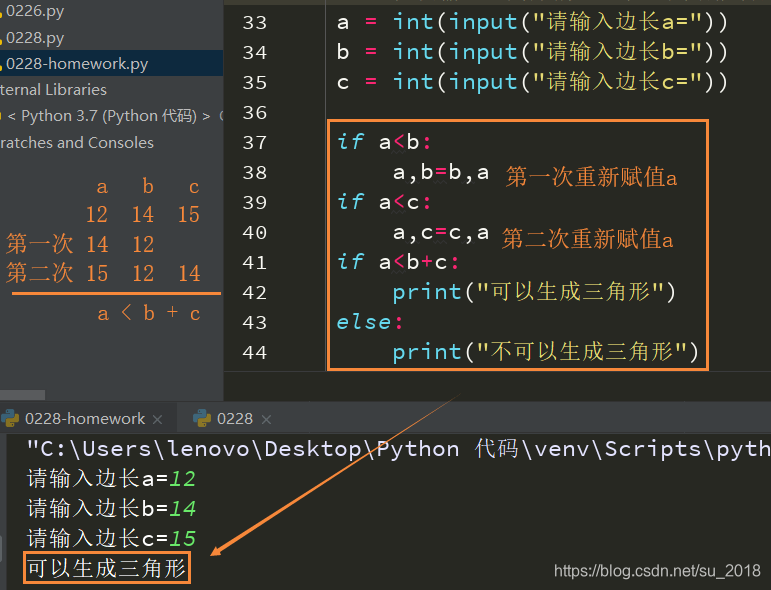Click line number 36 in gutter

pos(255,113)
